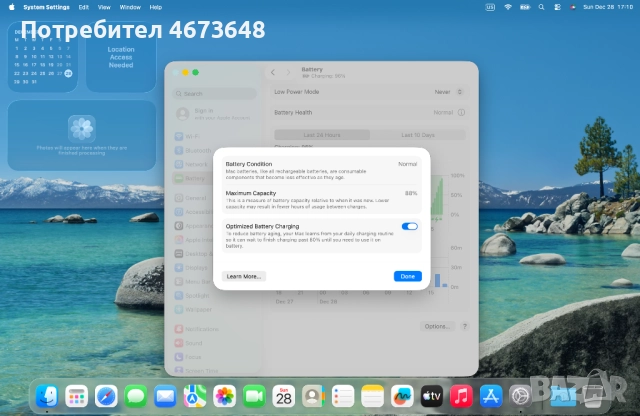Open the View menu
This screenshot has height=416, width=640.
tap(104, 7)
